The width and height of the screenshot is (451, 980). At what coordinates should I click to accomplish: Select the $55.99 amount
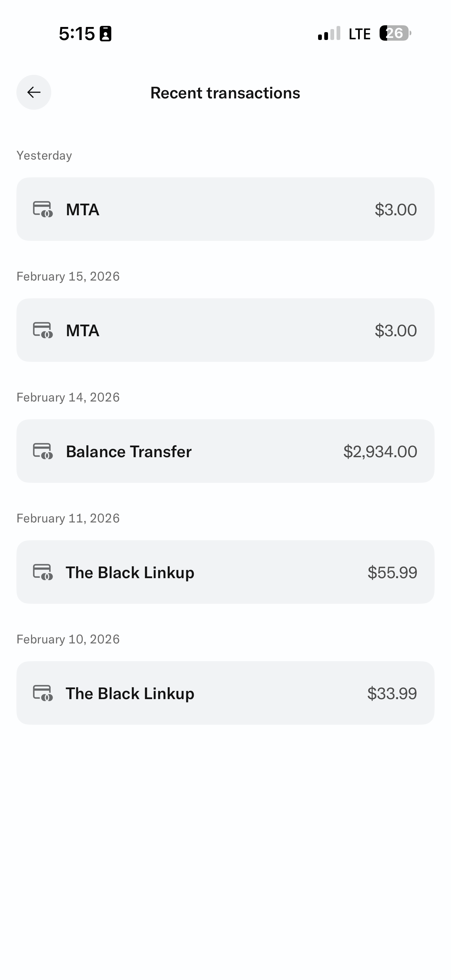pos(392,573)
